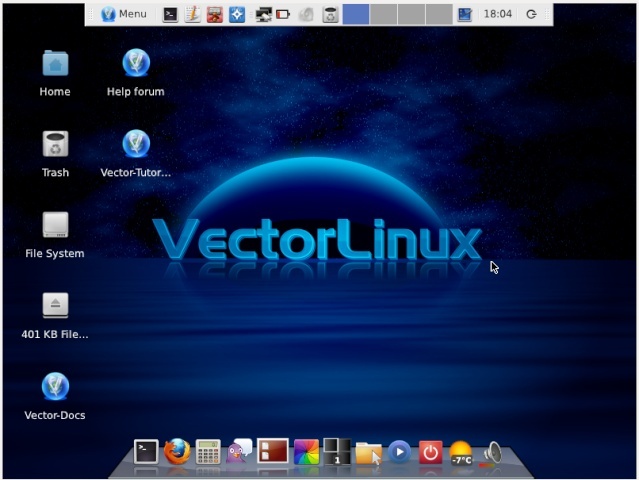
Task: Open the rainbow color wheel dock app
Action: pos(306,452)
